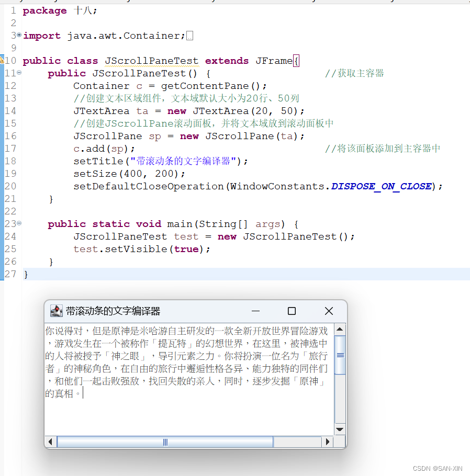Maximize the 带滚动条的文字编译器 window

coord(292,310)
